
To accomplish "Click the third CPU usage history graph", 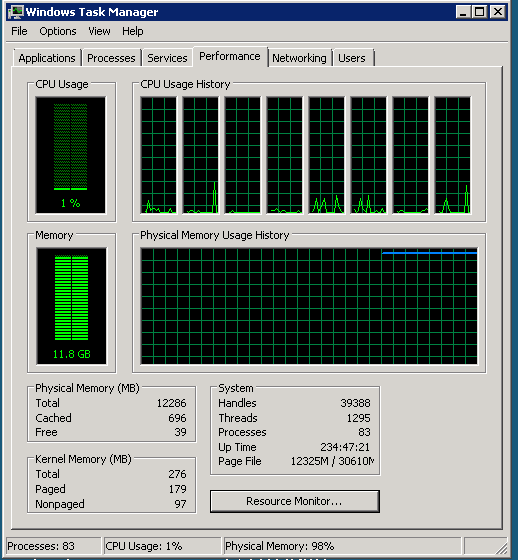I will (243, 155).
